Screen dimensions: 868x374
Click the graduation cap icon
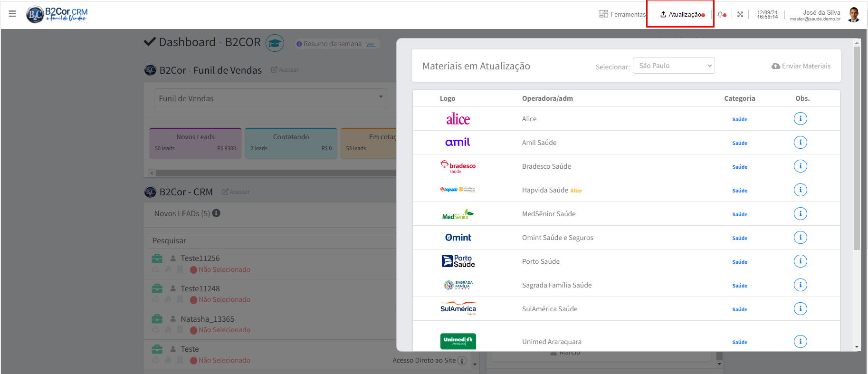275,43
